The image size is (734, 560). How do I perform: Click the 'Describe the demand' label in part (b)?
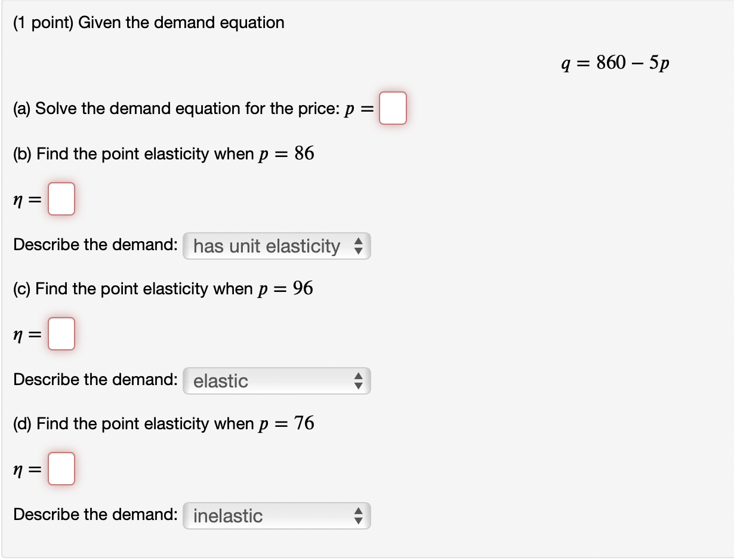click(92, 244)
